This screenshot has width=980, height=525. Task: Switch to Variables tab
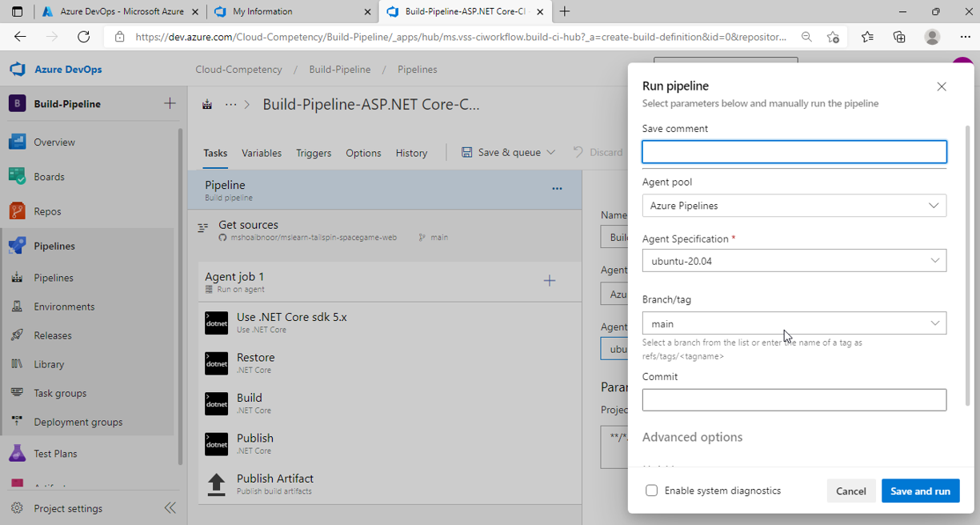tap(262, 153)
